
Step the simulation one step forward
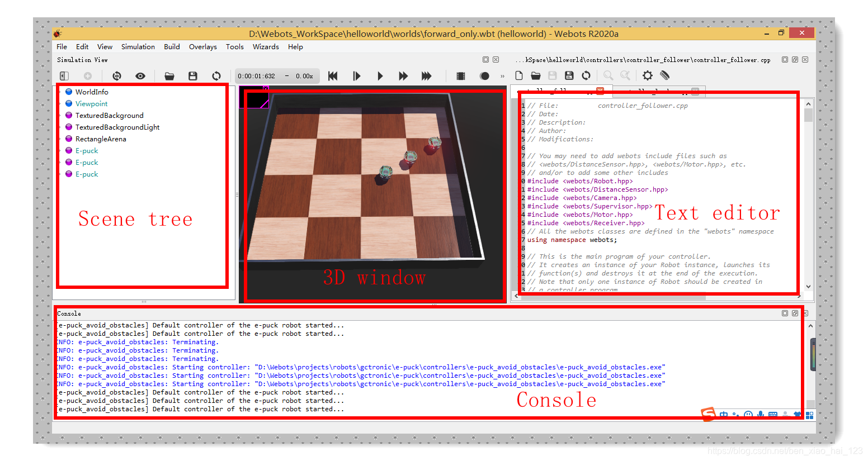point(357,76)
